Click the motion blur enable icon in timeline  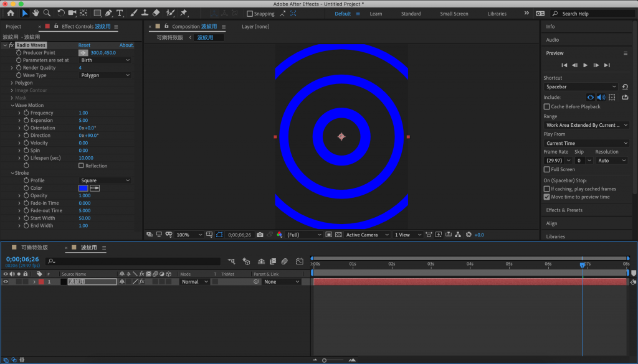pyautogui.click(x=284, y=261)
